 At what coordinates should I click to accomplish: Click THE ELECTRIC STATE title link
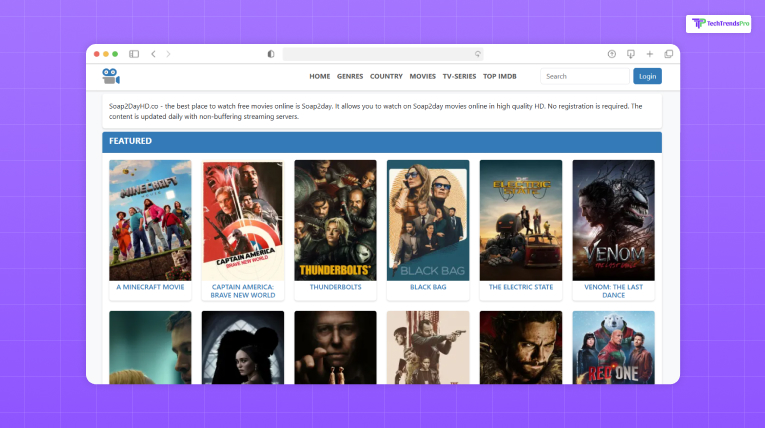pos(521,287)
